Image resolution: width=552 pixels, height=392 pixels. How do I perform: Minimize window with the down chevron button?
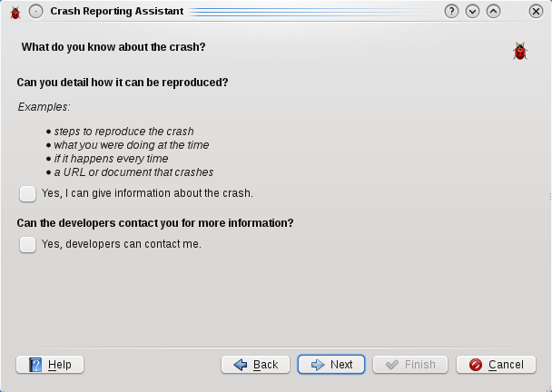point(472,12)
